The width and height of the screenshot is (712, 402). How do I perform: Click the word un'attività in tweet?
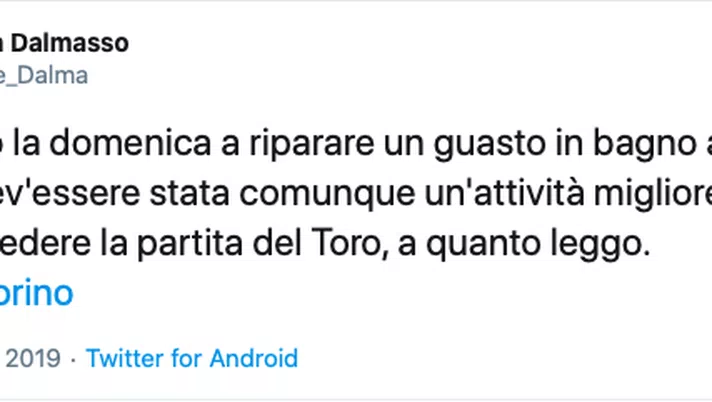click(504, 193)
